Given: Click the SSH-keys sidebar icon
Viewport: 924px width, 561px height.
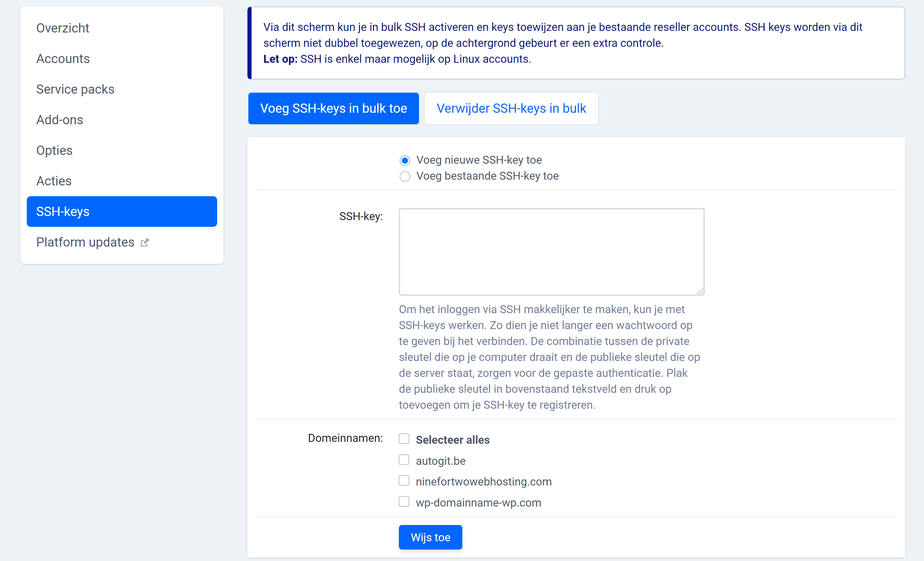Looking at the screenshot, I should coord(122,211).
